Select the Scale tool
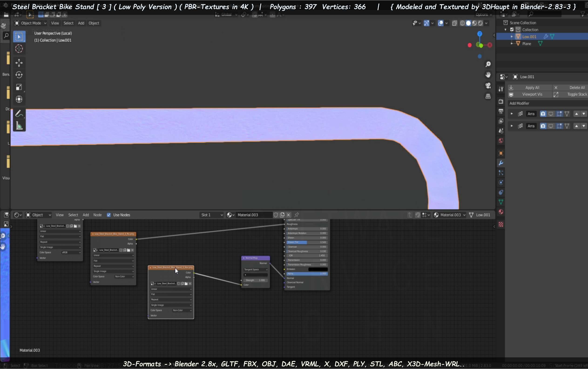The image size is (588, 369). click(19, 87)
